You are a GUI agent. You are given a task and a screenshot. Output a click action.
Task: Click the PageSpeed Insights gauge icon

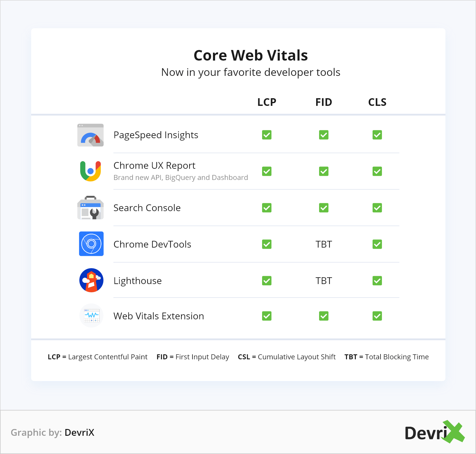(90, 135)
